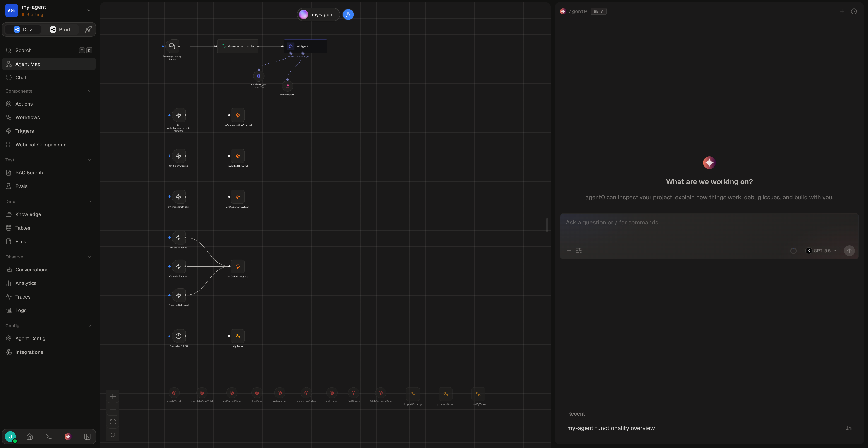This screenshot has width=868, height=448.
Task: Open Webchat Components in sidebar
Action: (49, 145)
